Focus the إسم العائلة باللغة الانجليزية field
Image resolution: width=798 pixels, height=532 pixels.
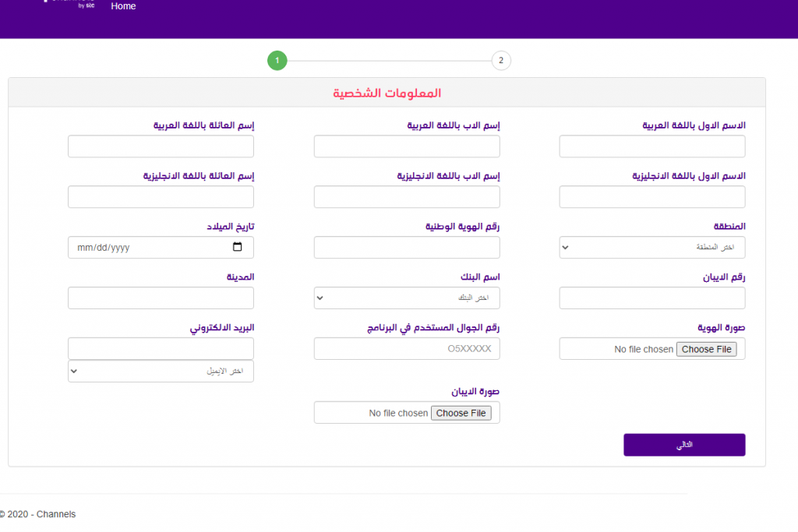click(161, 197)
